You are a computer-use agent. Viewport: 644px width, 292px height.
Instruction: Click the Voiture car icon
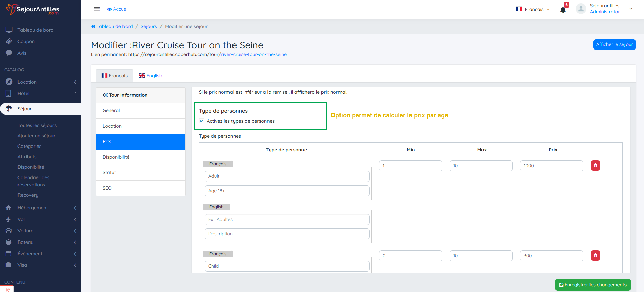(9, 231)
